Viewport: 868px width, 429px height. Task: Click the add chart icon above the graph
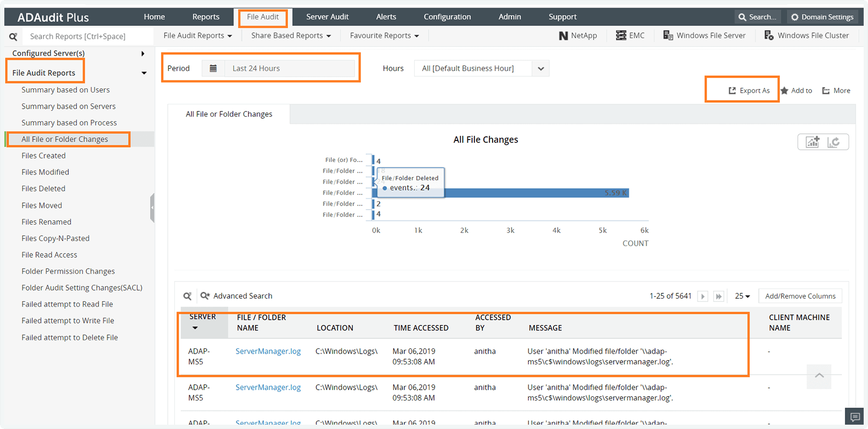click(x=812, y=142)
